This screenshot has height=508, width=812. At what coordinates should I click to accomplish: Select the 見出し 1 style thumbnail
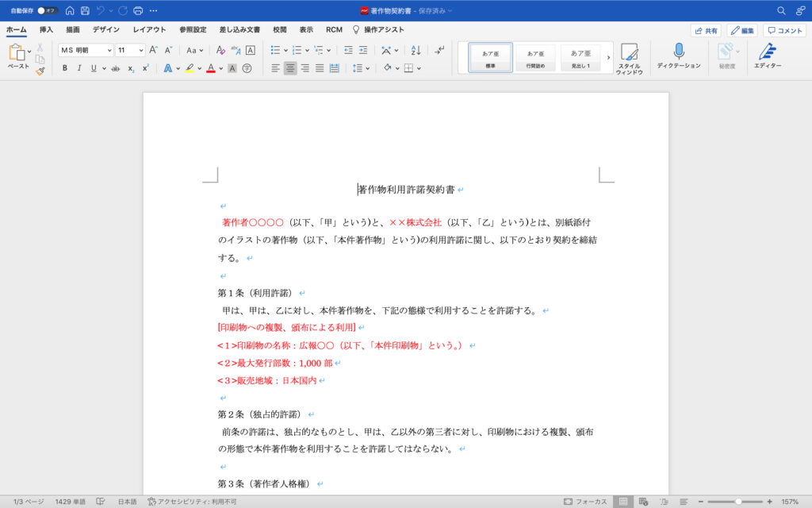[580, 57]
